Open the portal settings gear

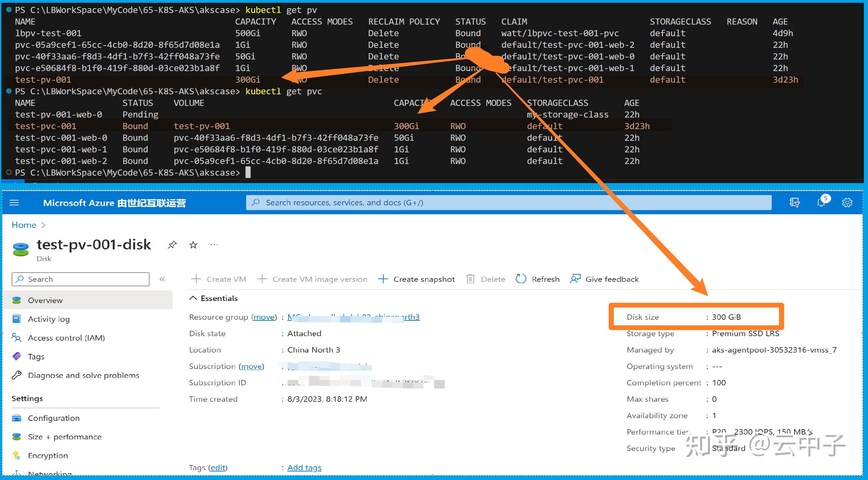click(847, 203)
